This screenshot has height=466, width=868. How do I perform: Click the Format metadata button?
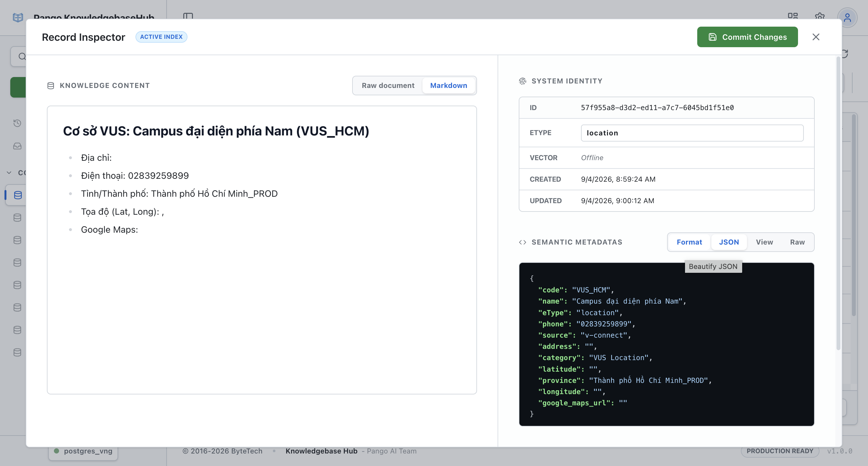point(689,242)
